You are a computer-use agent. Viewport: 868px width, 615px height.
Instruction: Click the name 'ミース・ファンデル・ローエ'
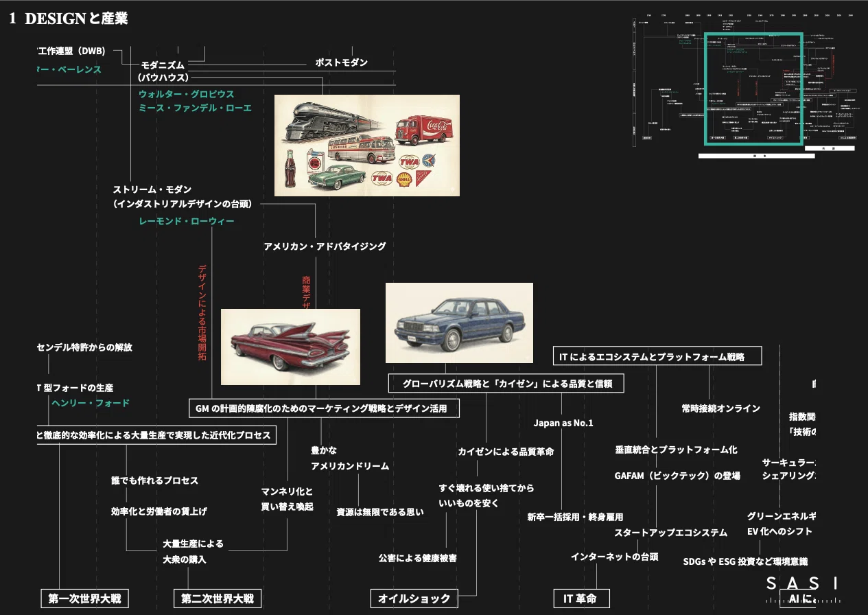[195, 108]
